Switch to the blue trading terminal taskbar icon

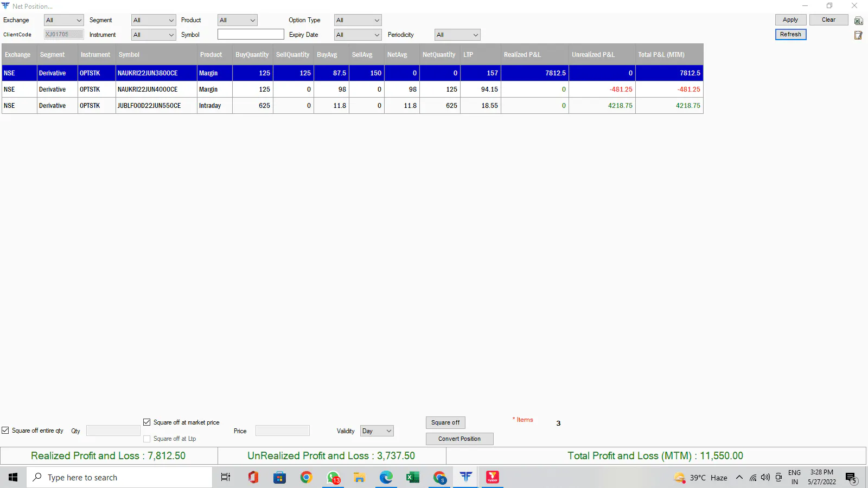465,477
